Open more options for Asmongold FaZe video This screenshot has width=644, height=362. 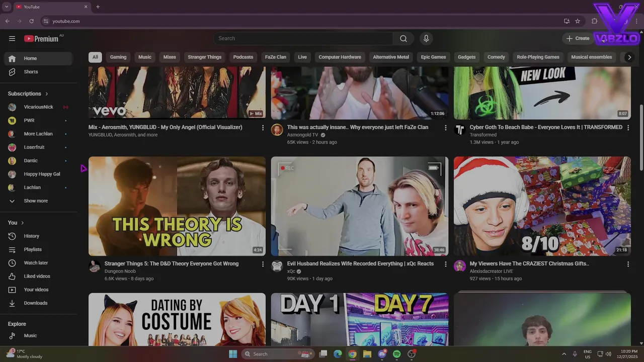coord(445,128)
